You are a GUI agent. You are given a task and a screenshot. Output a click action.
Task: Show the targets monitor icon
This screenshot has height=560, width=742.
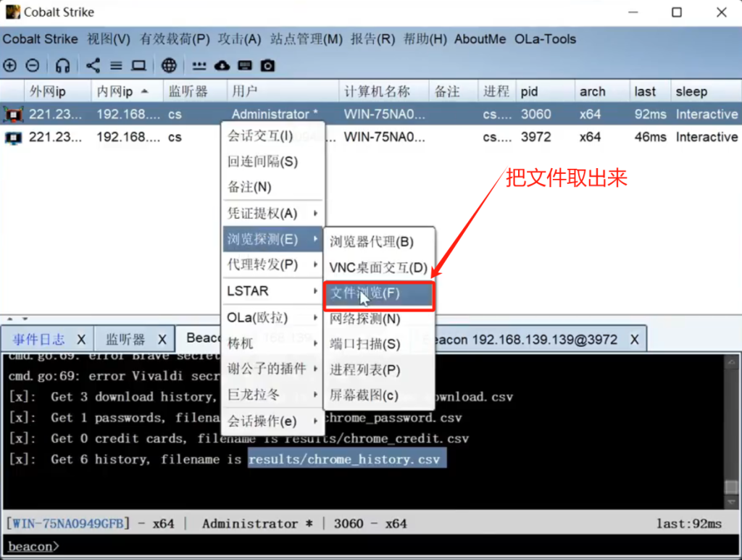tap(138, 65)
